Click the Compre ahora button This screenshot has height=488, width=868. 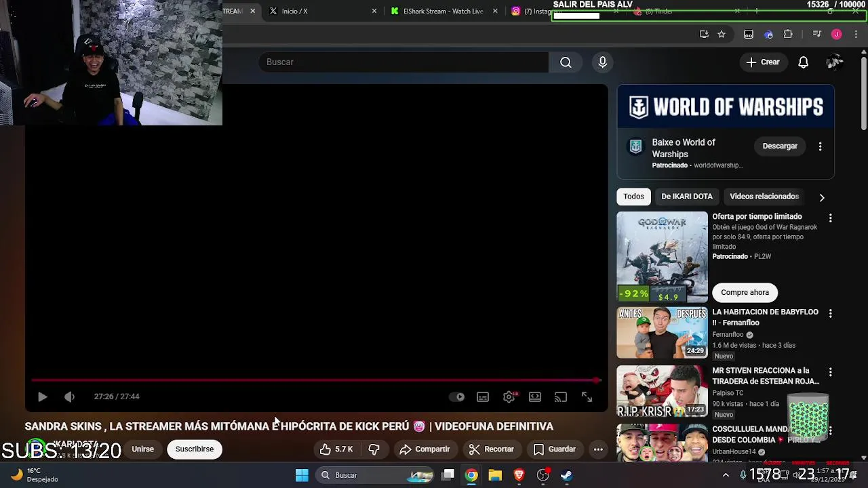tap(745, 293)
